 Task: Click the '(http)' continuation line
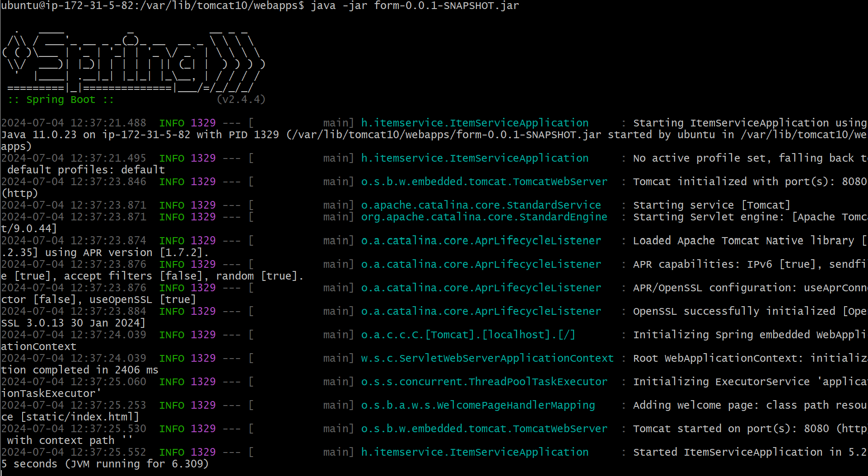pyautogui.click(x=19, y=193)
